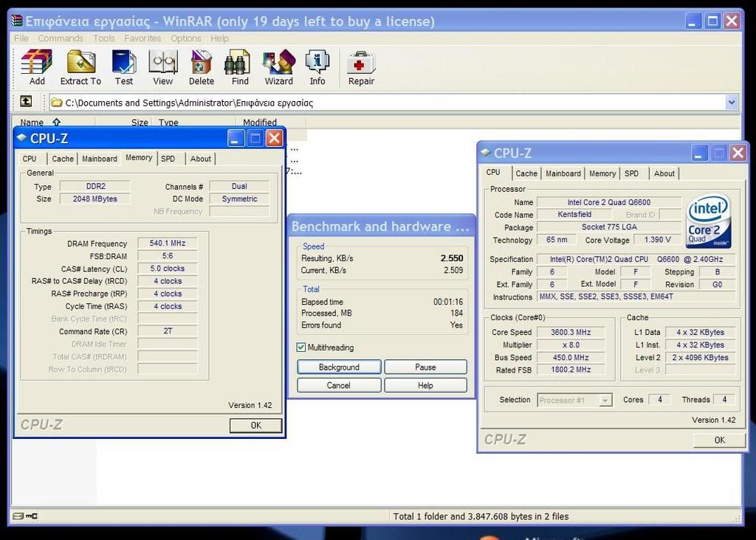Click the DRAM Frequency 540.1 MHz value
This screenshot has width=756, height=540.
tap(168, 243)
